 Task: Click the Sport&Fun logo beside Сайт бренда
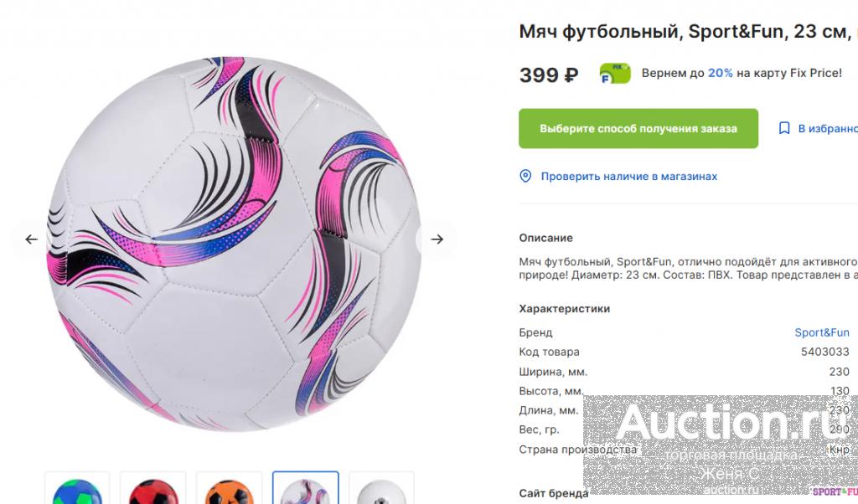click(835, 491)
